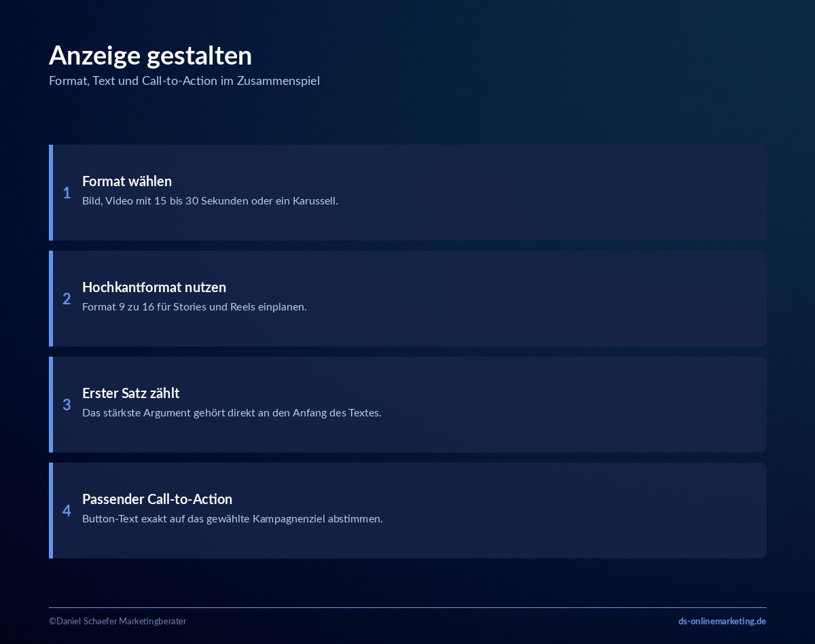
Task: Open the ds-onlinemarketing.de link
Action: coord(722,622)
